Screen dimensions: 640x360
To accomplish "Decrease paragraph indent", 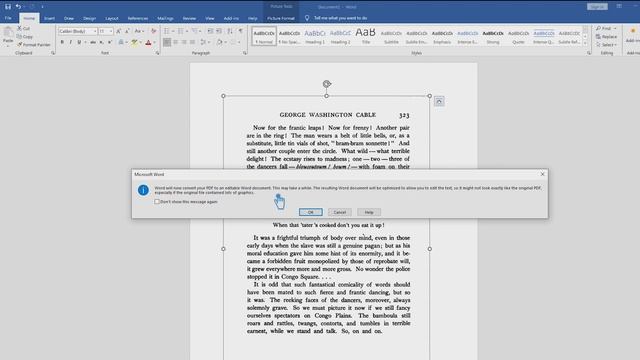I will coord(210,31).
